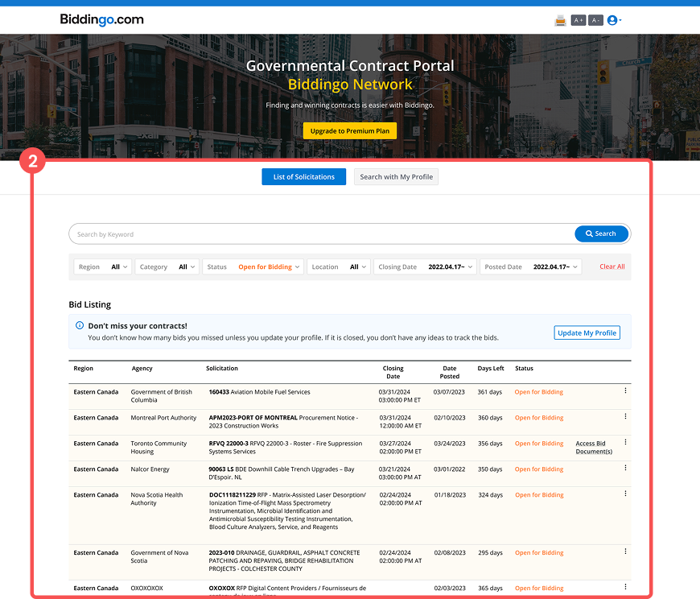Viewport: 700px width, 599px height.
Task: Click the Update My Profile button
Action: [587, 333]
